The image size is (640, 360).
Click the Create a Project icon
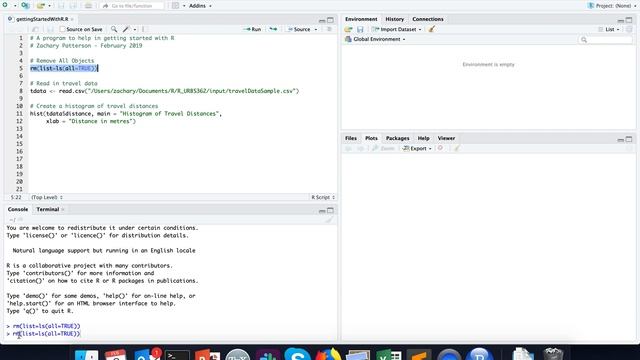[25, 6]
